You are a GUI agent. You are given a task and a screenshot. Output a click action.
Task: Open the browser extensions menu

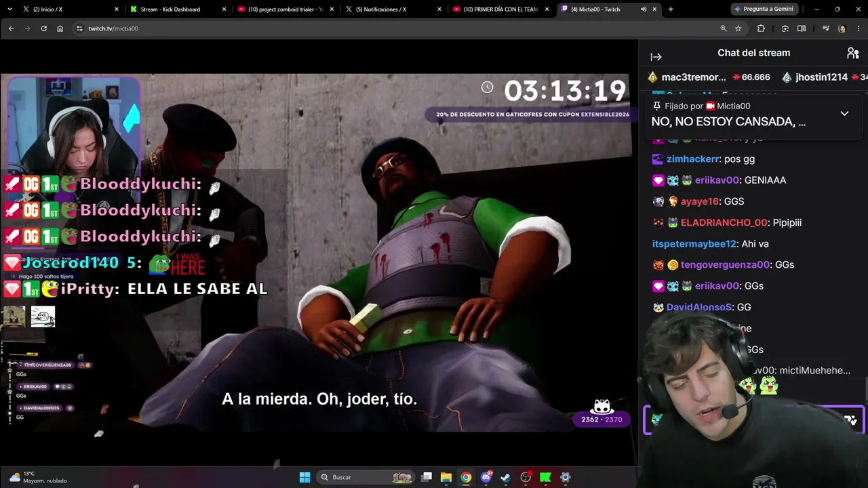pyautogui.click(x=761, y=28)
